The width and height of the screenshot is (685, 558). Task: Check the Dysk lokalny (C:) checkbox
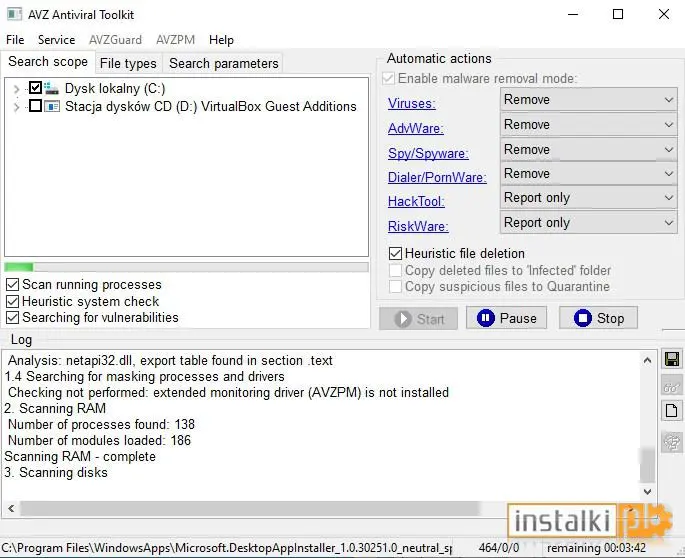point(35,87)
